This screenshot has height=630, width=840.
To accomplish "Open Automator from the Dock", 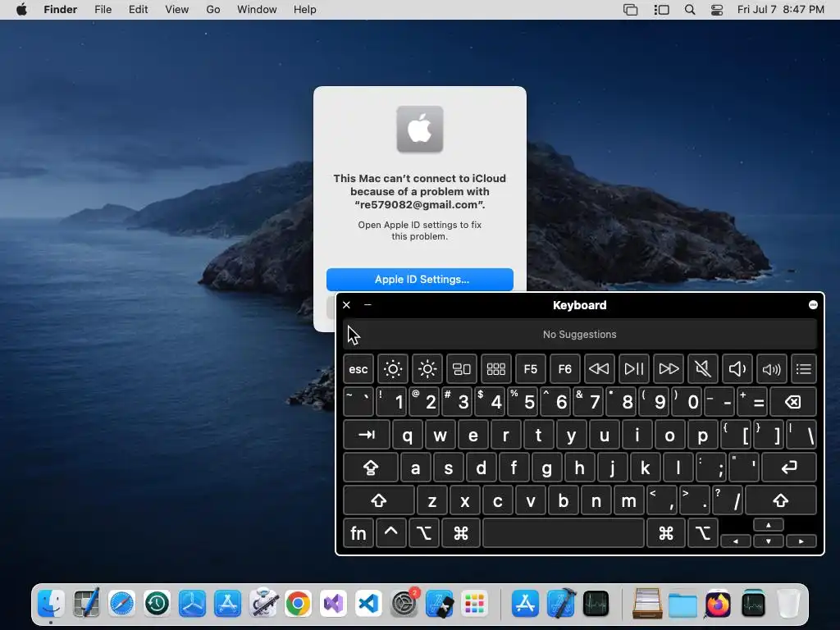I will pos(263,604).
